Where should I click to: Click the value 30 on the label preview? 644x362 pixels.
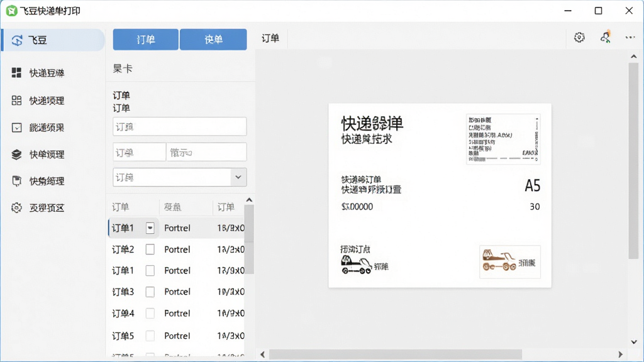535,206
